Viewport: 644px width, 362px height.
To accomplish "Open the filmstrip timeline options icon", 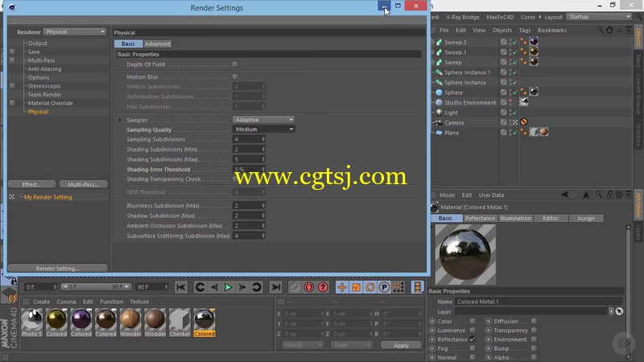I will coord(417,287).
